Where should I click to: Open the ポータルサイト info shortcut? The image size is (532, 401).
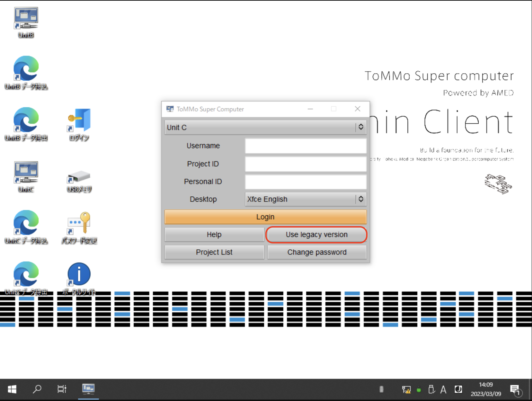79,274
